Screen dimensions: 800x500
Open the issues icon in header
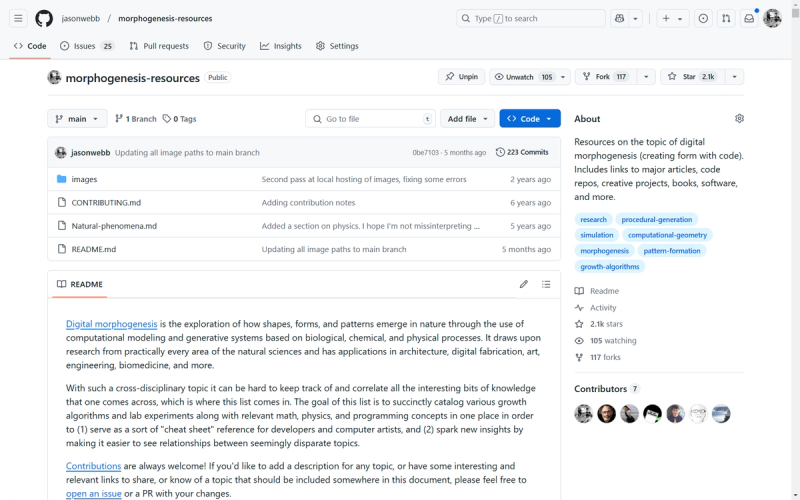703,18
